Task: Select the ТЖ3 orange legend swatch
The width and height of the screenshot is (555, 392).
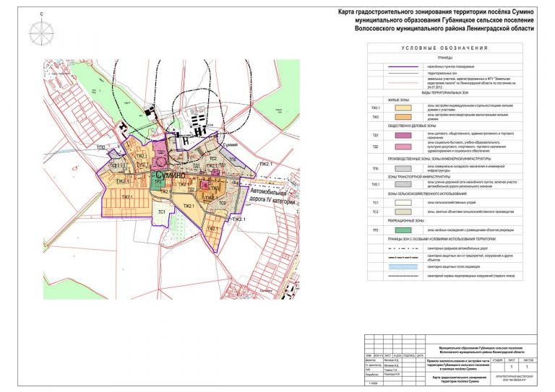Action: click(403, 117)
